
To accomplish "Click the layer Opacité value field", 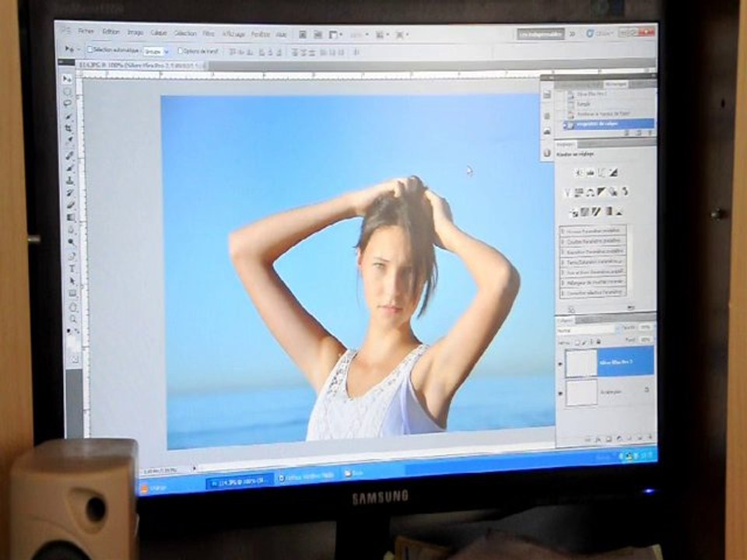I will [645, 327].
